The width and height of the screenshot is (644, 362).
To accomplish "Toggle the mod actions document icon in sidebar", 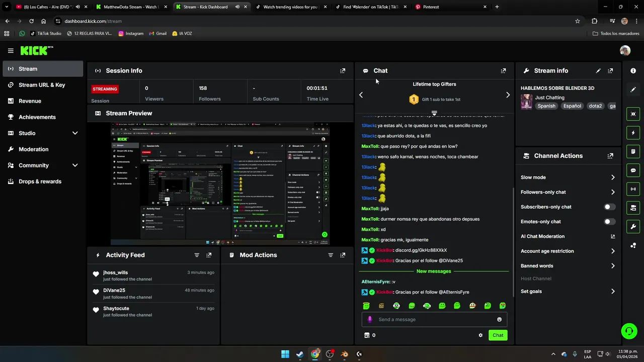I will pyautogui.click(x=633, y=151).
